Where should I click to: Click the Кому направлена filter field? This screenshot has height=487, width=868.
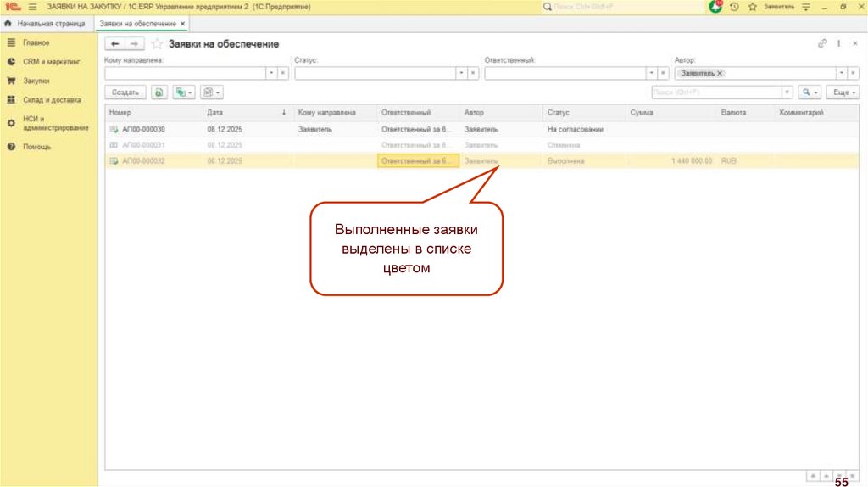[185, 73]
